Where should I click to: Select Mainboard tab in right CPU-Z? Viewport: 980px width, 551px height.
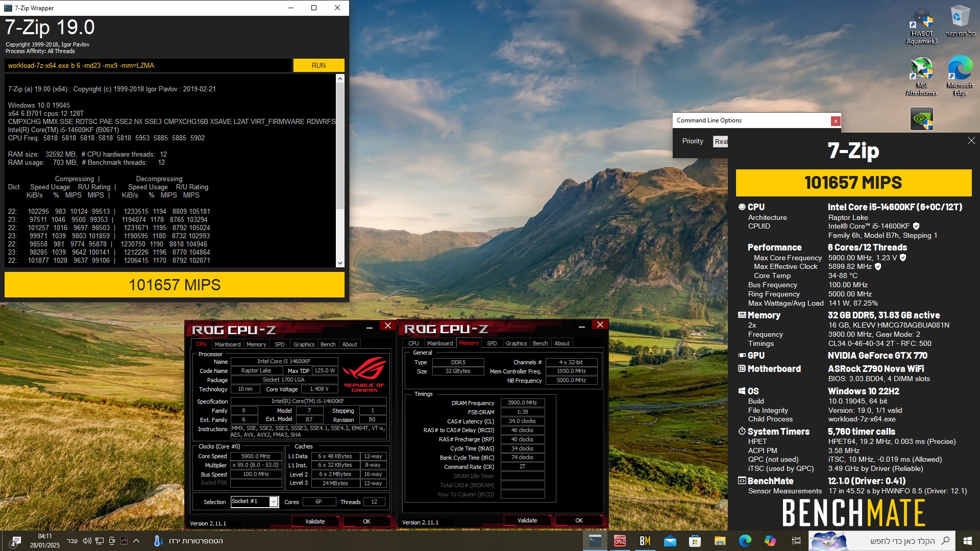[440, 343]
